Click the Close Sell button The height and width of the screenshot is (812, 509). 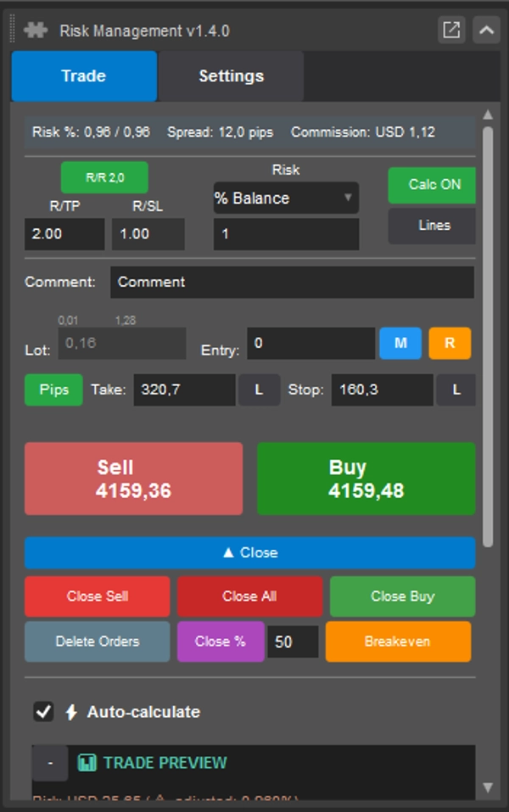click(98, 596)
